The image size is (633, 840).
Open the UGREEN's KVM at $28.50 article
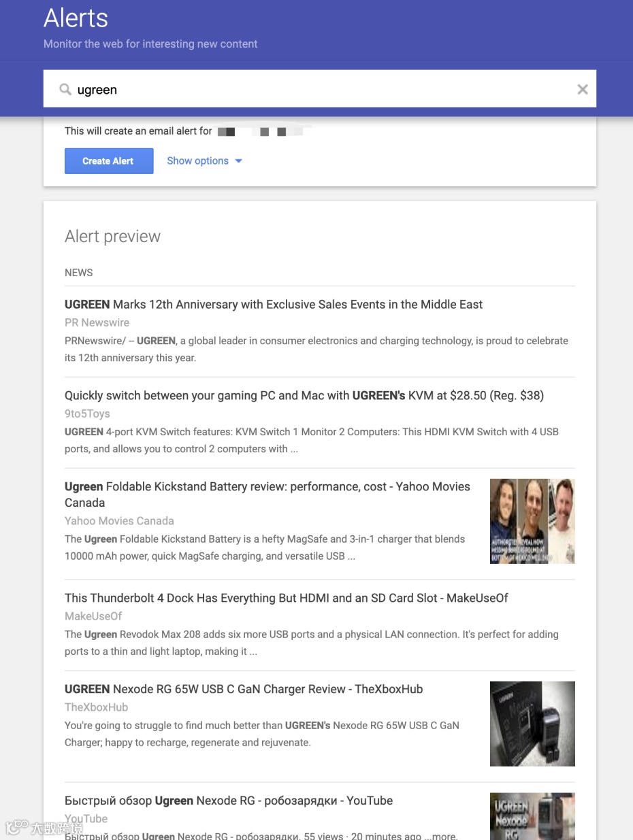coord(304,395)
